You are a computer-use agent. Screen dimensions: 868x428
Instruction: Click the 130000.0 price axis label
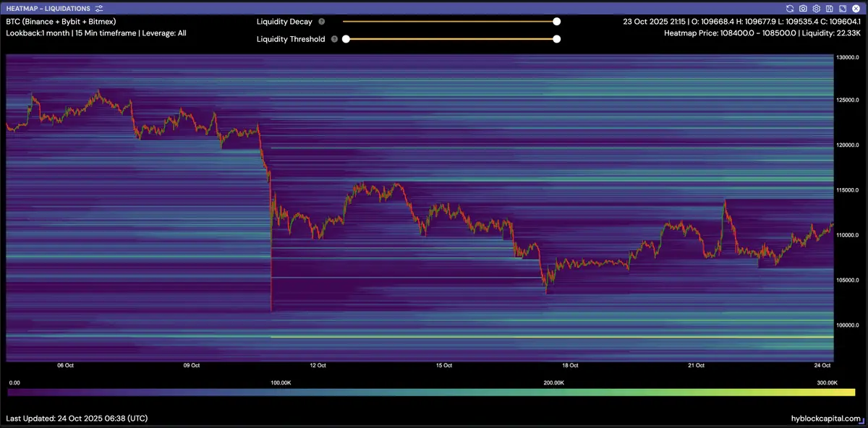click(849, 56)
